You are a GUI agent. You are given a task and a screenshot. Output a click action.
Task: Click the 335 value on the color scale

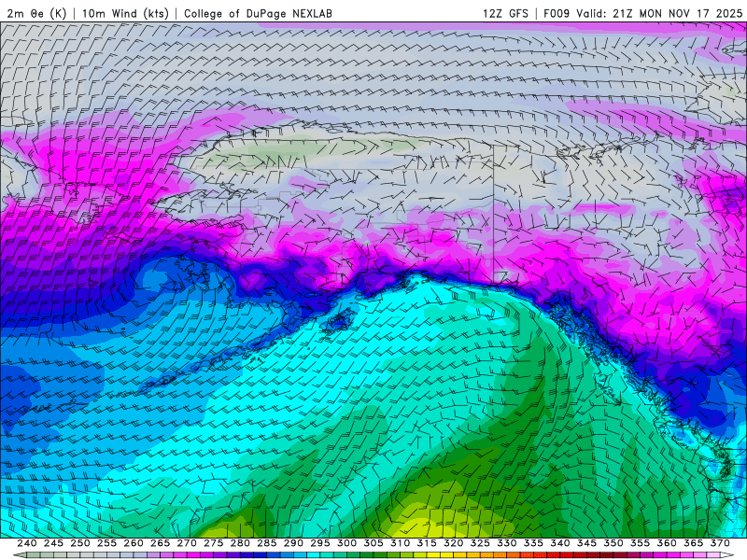(x=533, y=543)
